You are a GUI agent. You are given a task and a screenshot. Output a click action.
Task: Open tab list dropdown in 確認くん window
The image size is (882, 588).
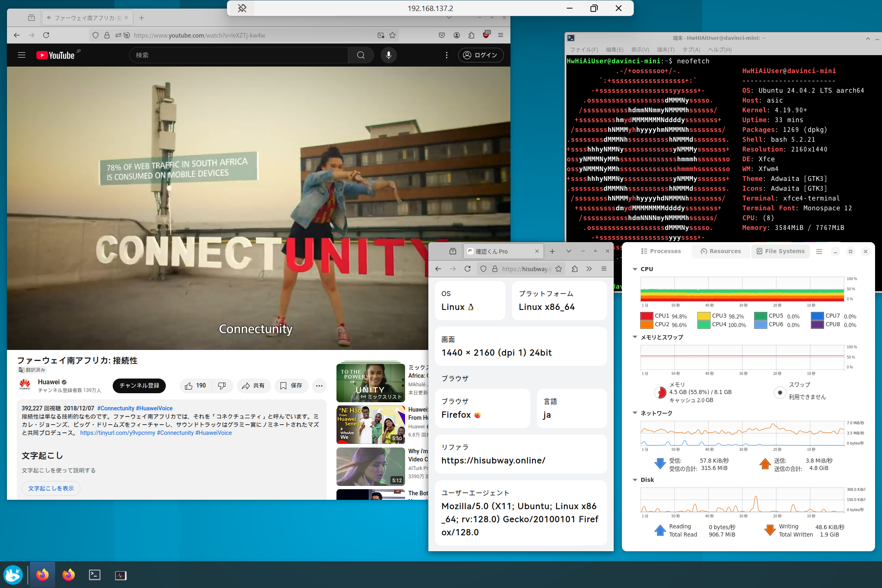pos(569,251)
